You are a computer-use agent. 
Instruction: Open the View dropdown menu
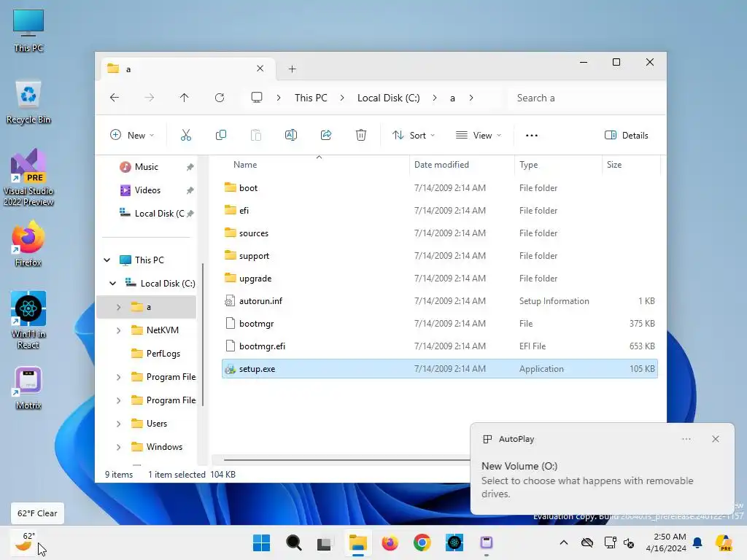tap(479, 135)
